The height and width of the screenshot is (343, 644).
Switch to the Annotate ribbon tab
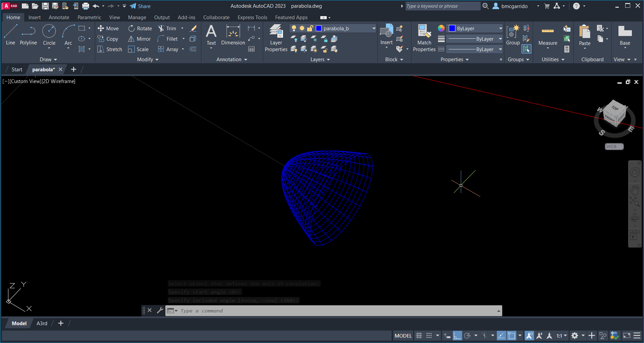click(59, 17)
